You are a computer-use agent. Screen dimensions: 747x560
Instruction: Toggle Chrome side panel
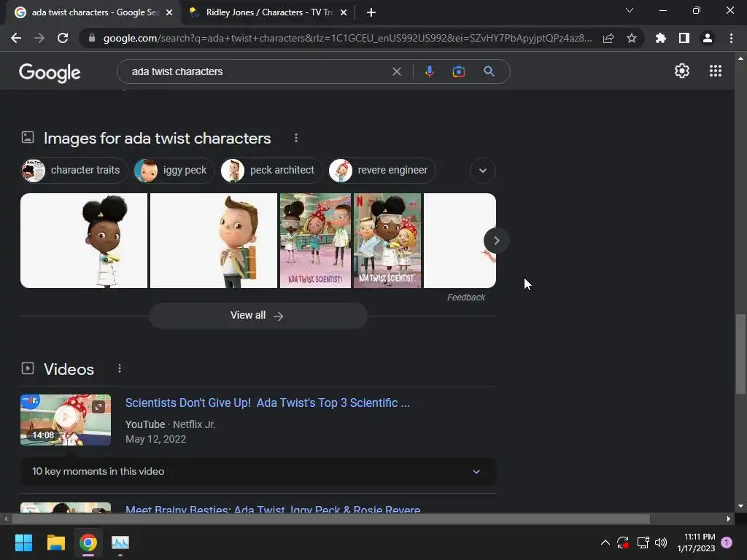[x=684, y=38]
